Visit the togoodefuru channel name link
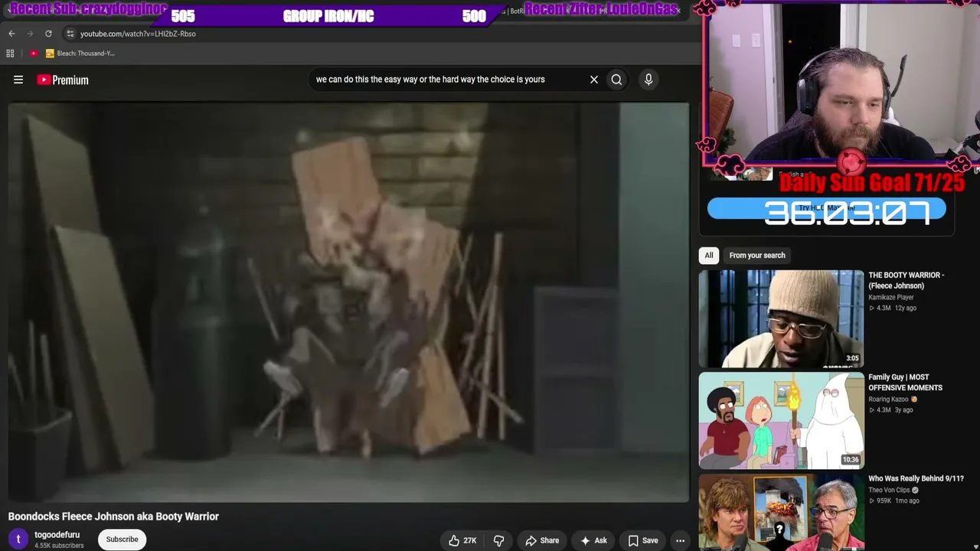980x551 pixels. (x=57, y=535)
